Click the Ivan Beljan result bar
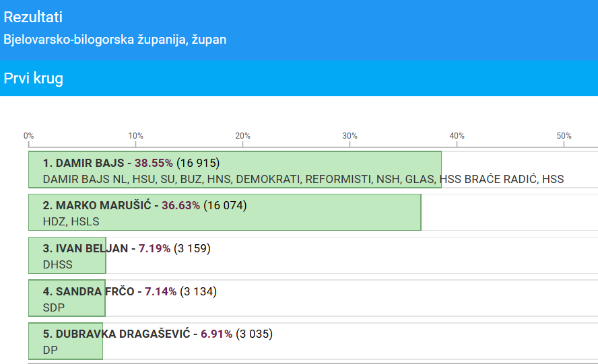This screenshot has width=598, height=364. point(67,256)
